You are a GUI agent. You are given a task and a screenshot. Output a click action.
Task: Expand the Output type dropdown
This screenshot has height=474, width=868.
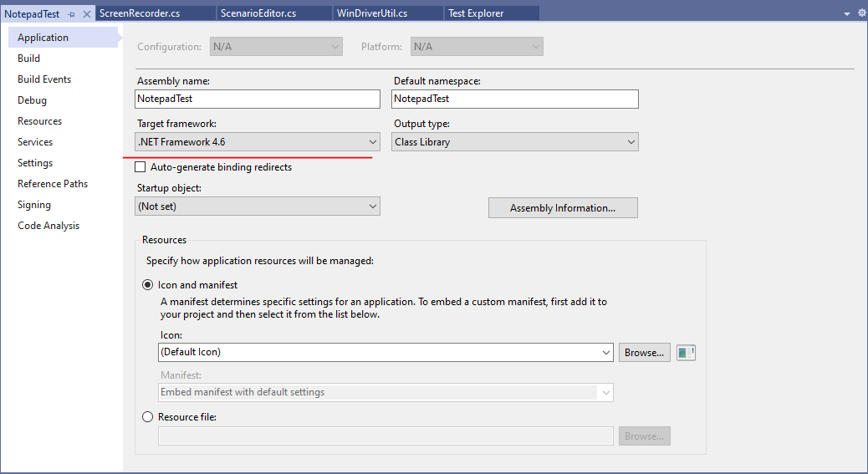tap(515, 142)
